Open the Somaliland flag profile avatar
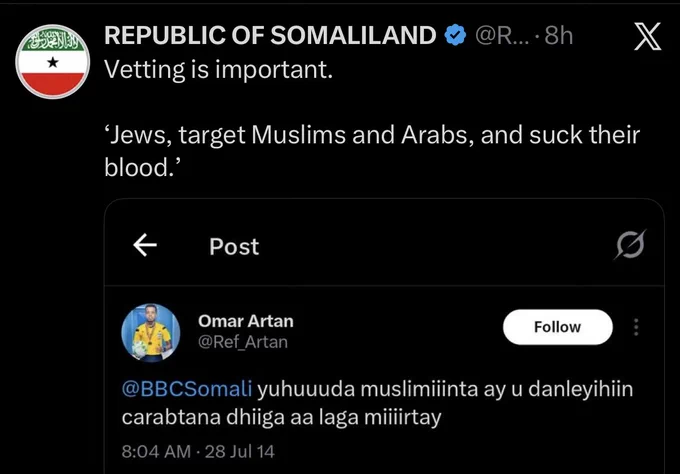This screenshot has height=474, width=680. [x=52, y=62]
